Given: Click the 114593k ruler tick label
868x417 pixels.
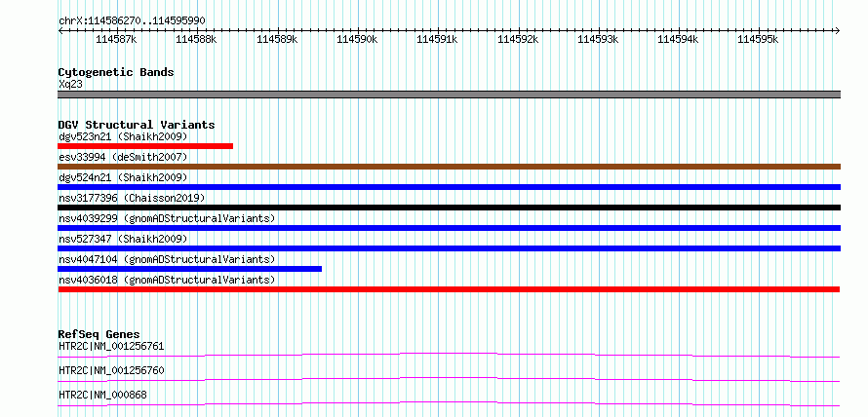Looking at the screenshot, I should click(x=598, y=39).
